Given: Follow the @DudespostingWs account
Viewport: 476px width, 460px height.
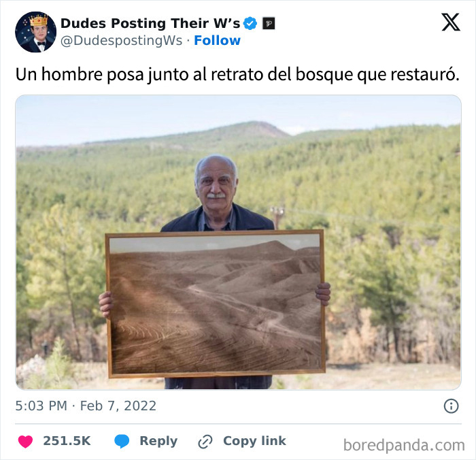Looking at the screenshot, I should tap(217, 40).
